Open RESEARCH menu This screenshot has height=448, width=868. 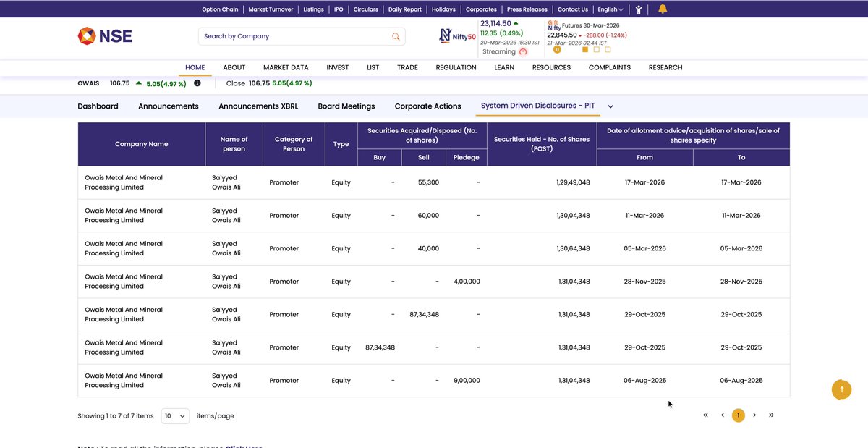point(665,67)
